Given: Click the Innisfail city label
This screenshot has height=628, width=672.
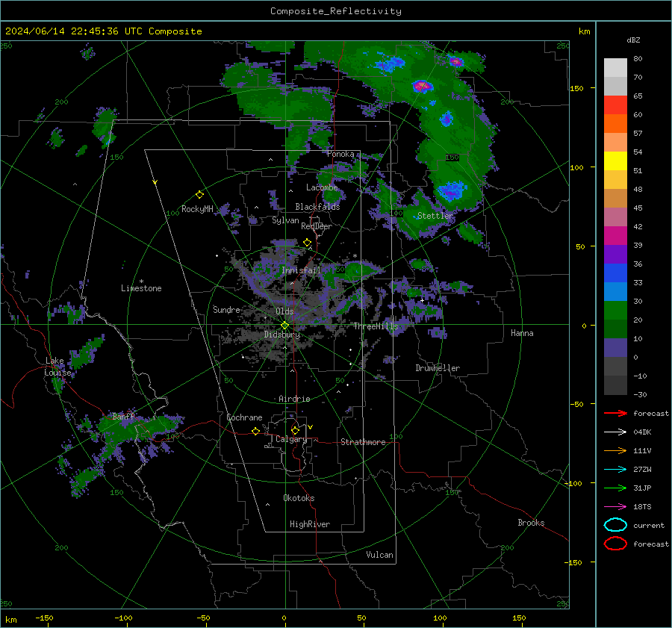Looking at the screenshot, I should pyautogui.click(x=301, y=270).
